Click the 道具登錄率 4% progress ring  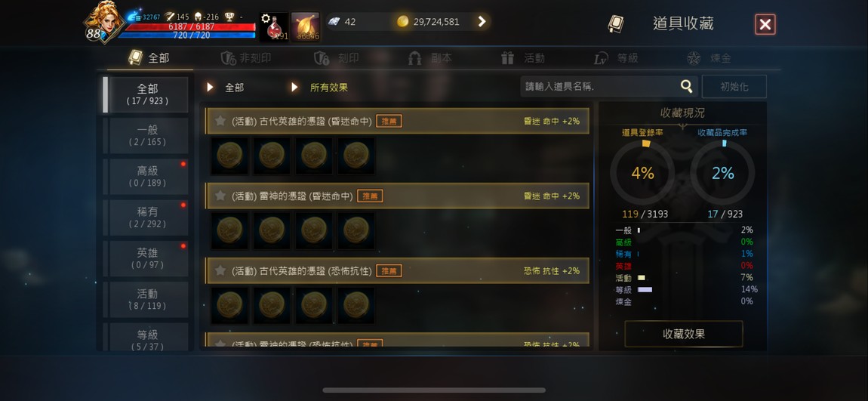click(x=642, y=174)
